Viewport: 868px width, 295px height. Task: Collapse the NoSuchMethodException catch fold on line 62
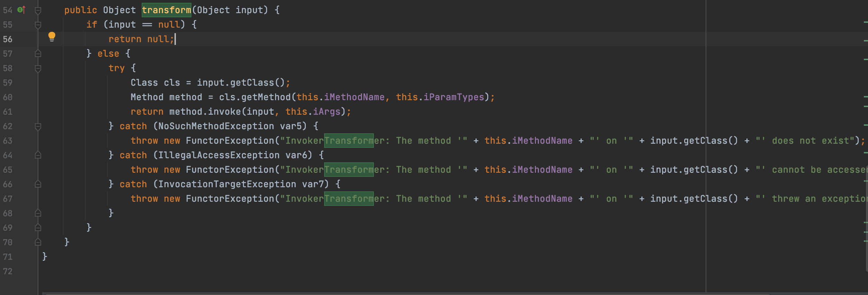point(38,126)
